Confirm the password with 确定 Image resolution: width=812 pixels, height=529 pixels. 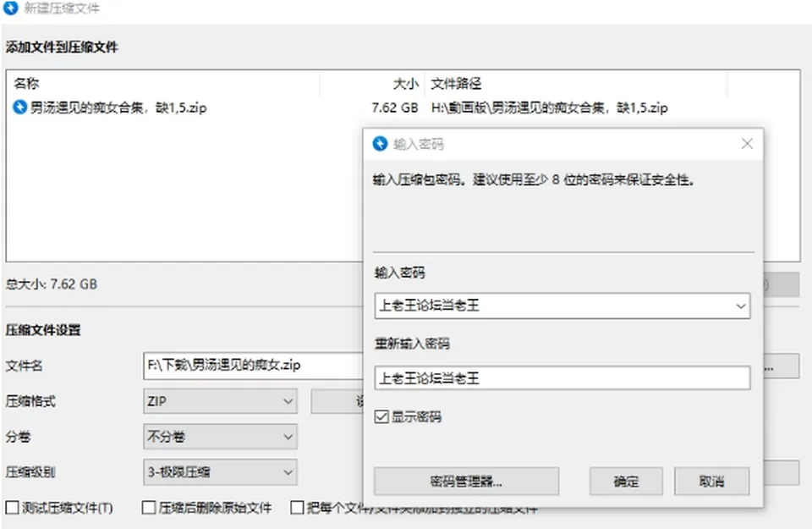coord(626,482)
